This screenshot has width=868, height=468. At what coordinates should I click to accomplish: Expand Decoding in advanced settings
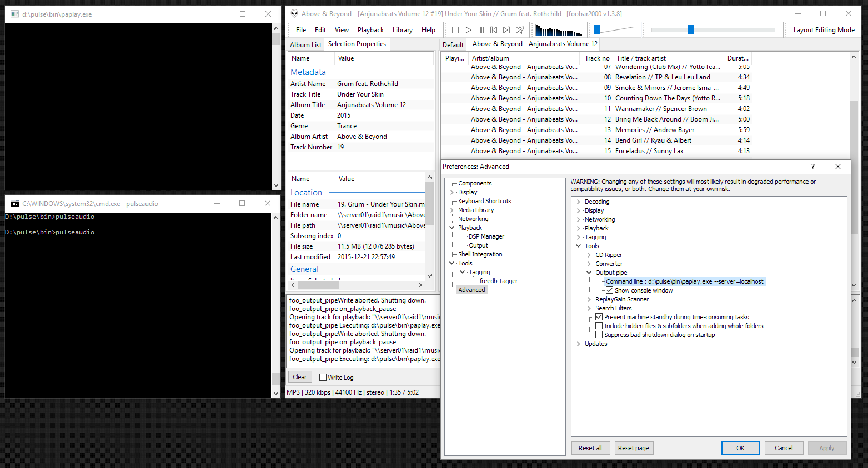(x=579, y=202)
